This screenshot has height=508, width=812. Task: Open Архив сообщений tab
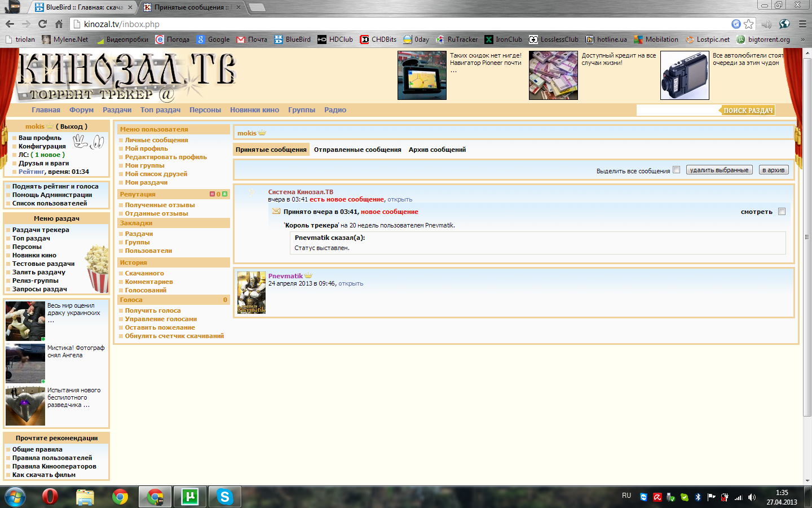437,150
